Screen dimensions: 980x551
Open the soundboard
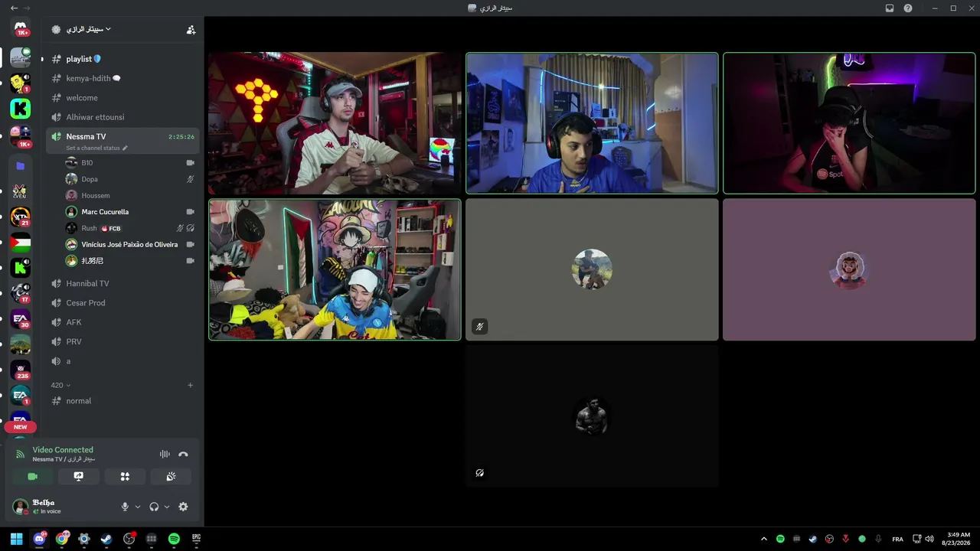coord(171,476)
